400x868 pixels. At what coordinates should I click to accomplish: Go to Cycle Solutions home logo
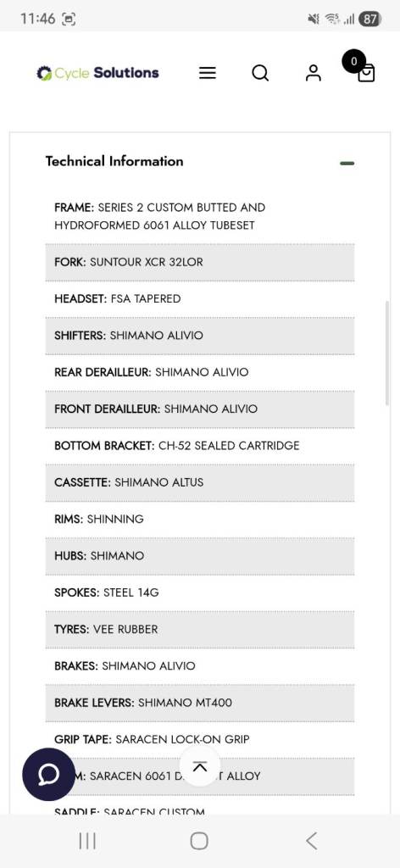97,73
